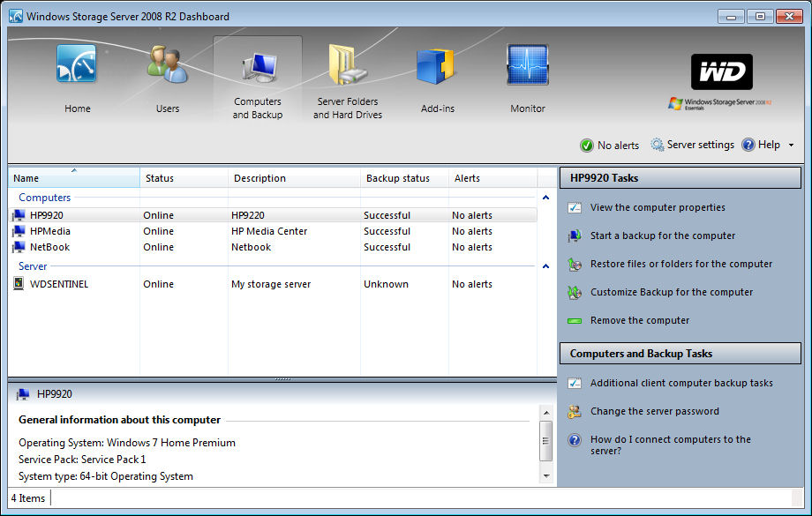Switch to the Home tab label
Screen dimensions: 812x516
pyautogui.click(x=77, y=108)
